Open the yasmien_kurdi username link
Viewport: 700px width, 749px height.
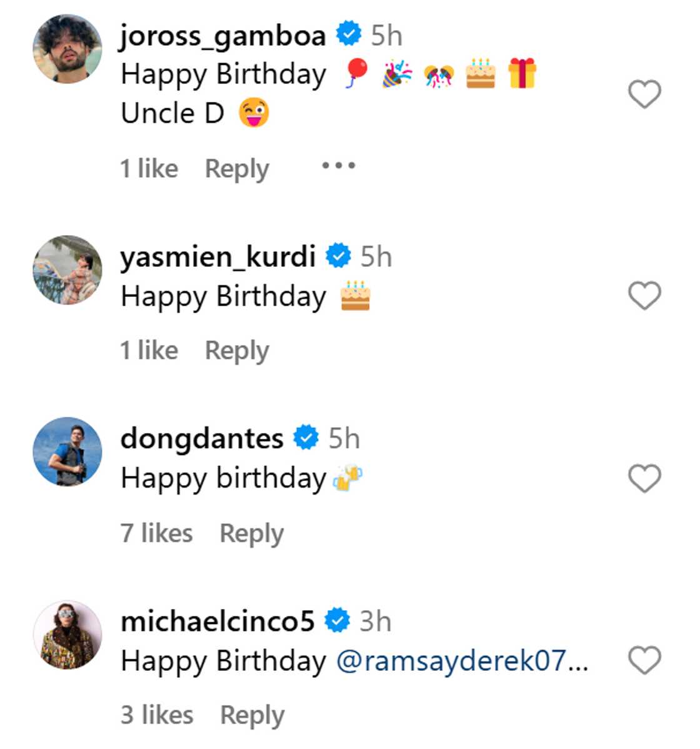click(x=217, y=257)
